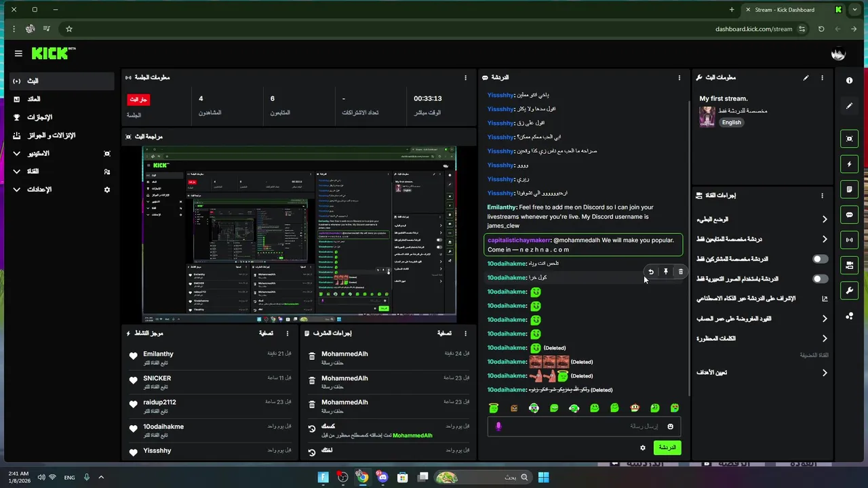The height and width of the screenshot is (488, 868).
Task: Click the Stream - Kick Dashboard browser tab
Action: 793,9
